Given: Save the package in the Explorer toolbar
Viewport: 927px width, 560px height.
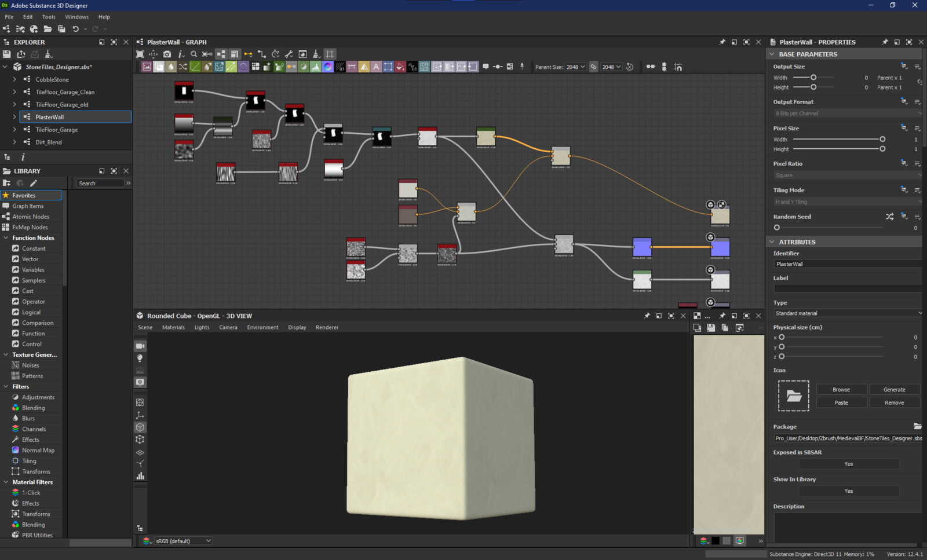Looking at the screenshot, I should 6,54.
